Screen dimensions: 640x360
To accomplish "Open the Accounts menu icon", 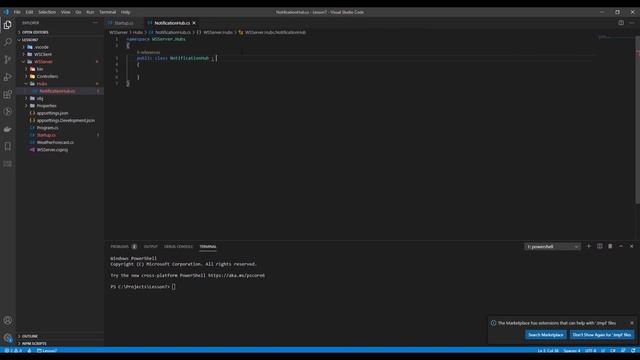I will tap(8, 320).
